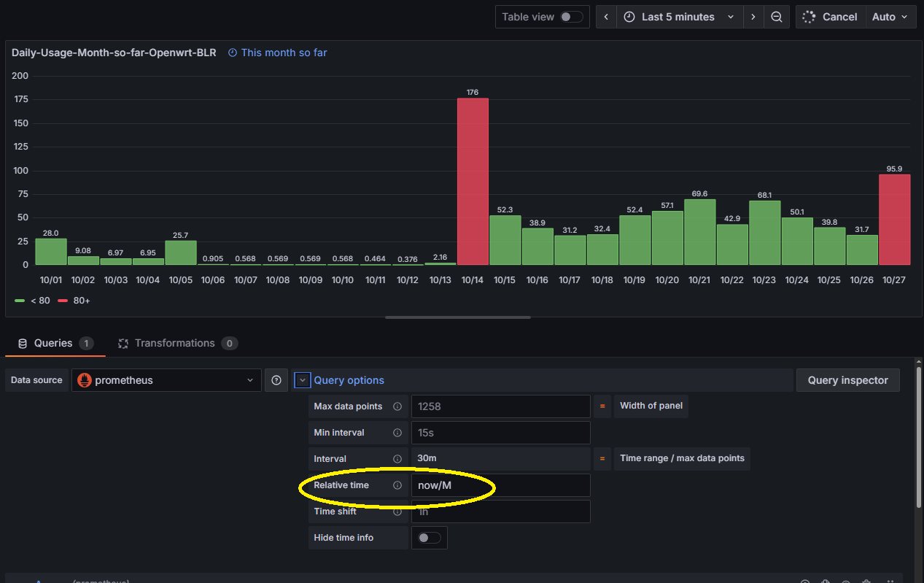Image resolution: width=924 pixels, height=583 pixels.
Task: Open the Query inspector
Action: coord(848,380)
